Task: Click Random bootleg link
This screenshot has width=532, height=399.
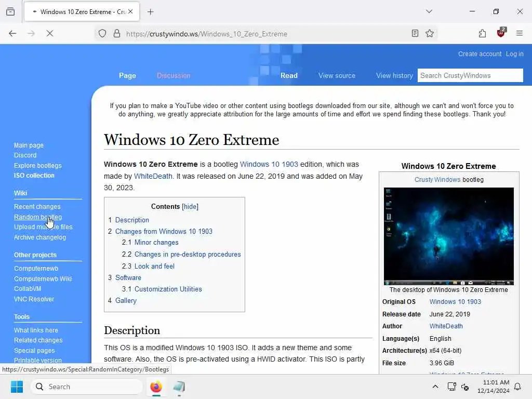Action: pyautogui.click(x=37, y=217)
